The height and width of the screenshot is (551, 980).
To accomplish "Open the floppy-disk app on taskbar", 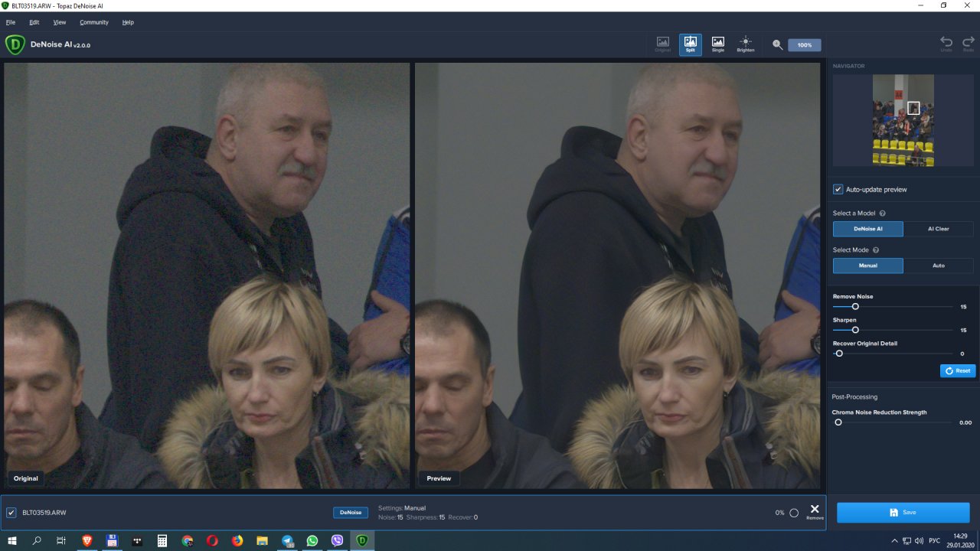I will pos(112,540).
